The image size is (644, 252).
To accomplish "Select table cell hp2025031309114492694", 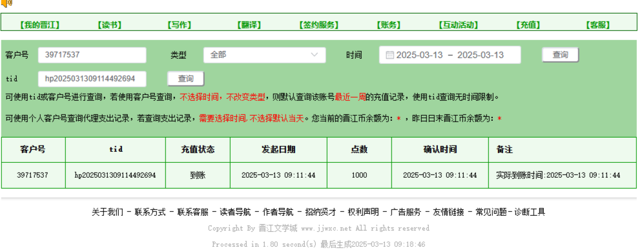I will coord(116,176).
